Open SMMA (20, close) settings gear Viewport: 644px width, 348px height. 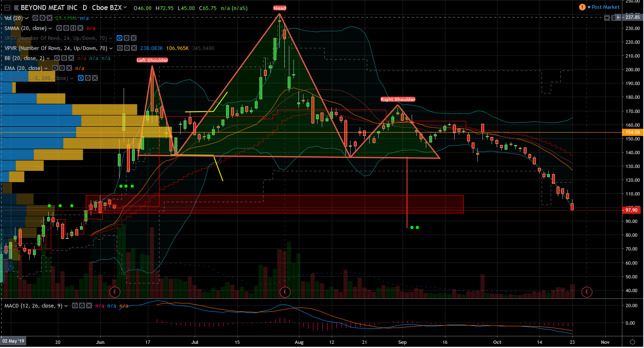(66, 28)
